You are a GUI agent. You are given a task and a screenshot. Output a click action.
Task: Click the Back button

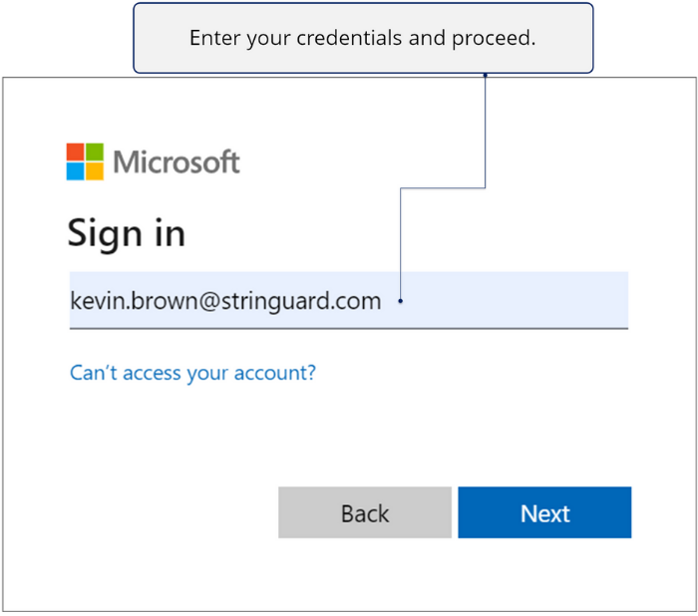click(365, 512)
